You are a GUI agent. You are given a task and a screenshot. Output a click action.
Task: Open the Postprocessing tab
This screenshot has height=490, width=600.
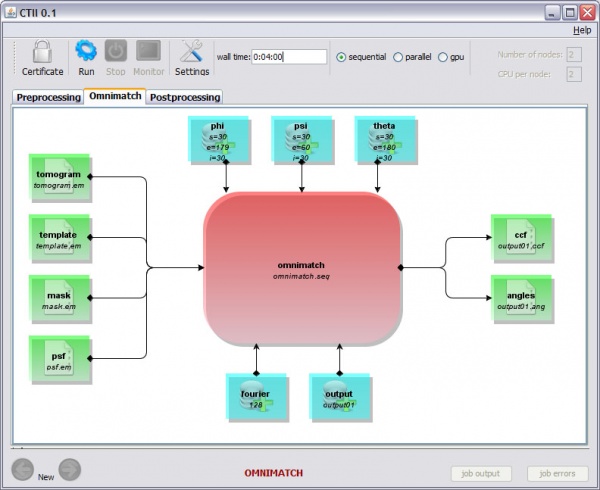(x=184, y=97)
